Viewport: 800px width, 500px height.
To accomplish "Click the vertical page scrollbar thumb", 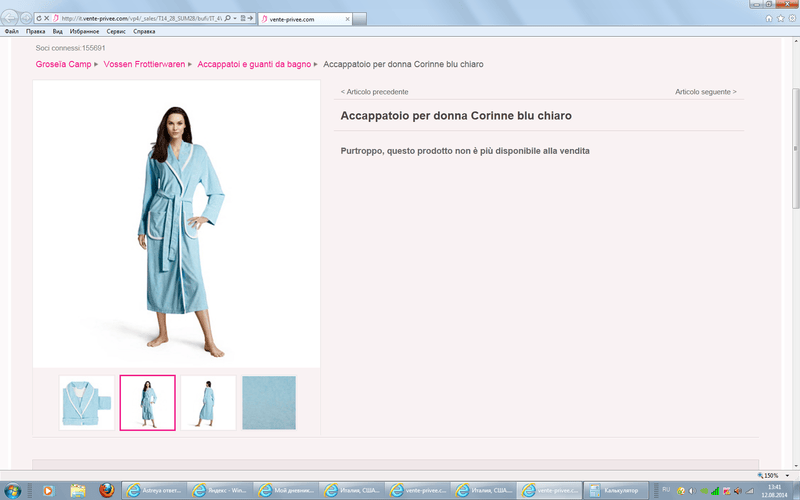I will coord(795,148).
